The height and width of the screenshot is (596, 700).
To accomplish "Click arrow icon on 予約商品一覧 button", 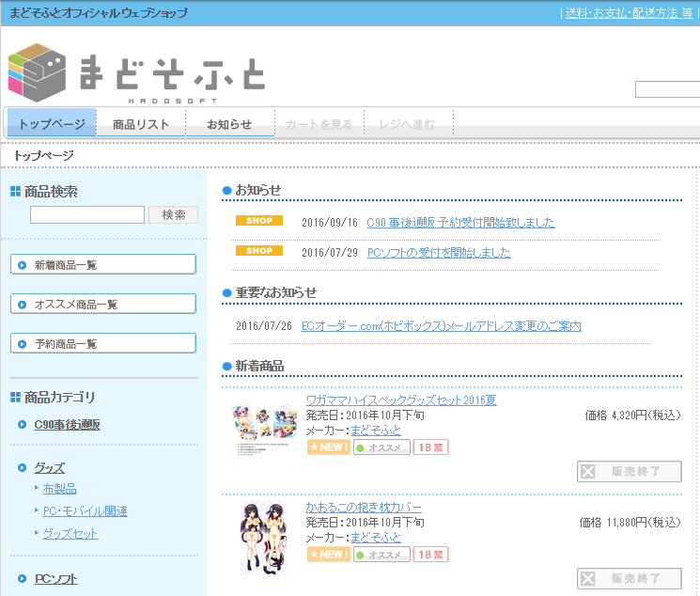I will pos(22,343).
